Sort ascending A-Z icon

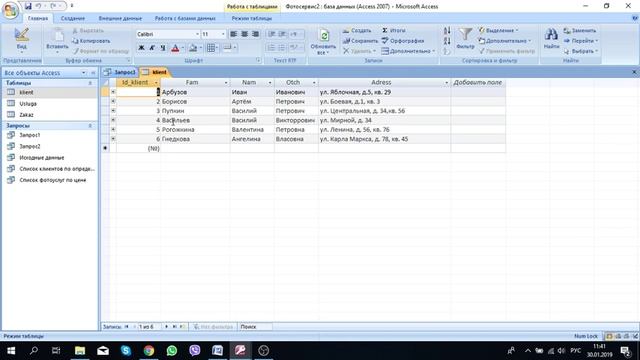[x=447, y=31]
